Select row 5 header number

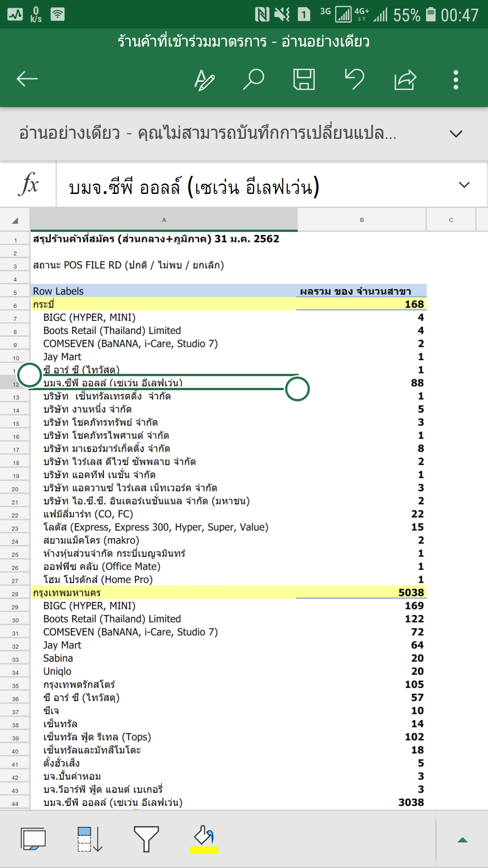click(x=15, y=292)
